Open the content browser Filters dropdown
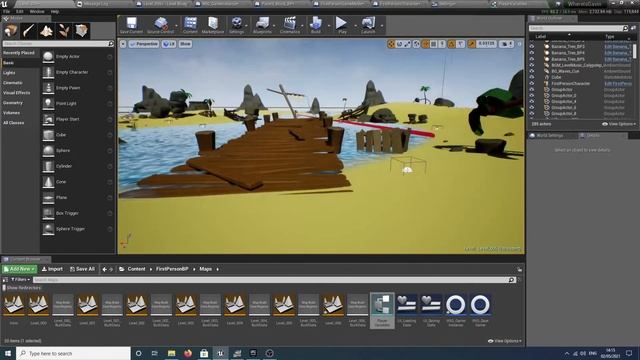 tap(20, 280)
